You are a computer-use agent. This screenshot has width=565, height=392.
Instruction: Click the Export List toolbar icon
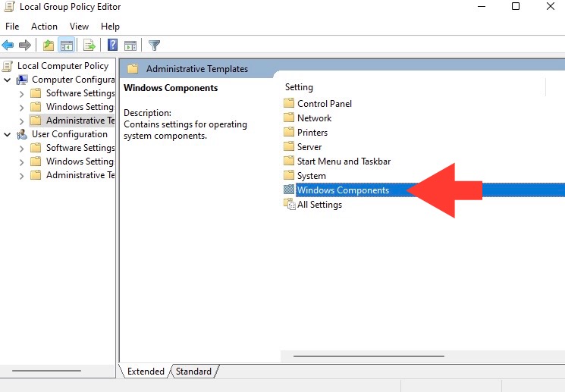click(x=89, y=45)
